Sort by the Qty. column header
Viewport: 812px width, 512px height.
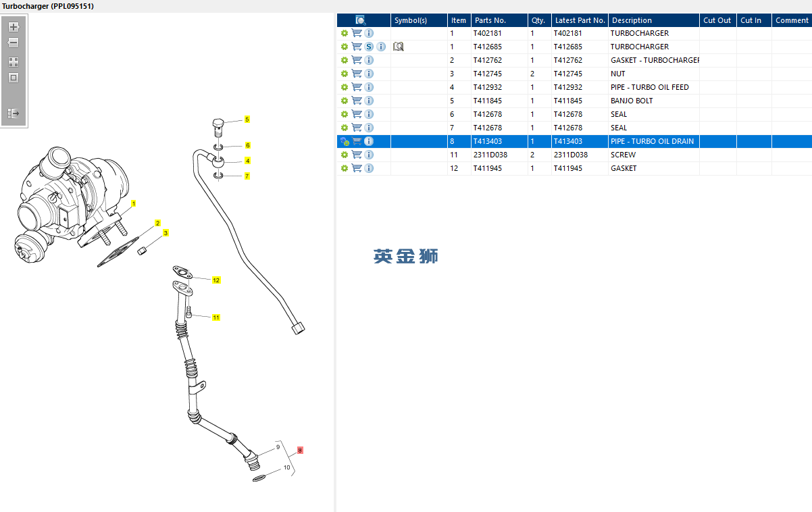click(x=539, y=20)
